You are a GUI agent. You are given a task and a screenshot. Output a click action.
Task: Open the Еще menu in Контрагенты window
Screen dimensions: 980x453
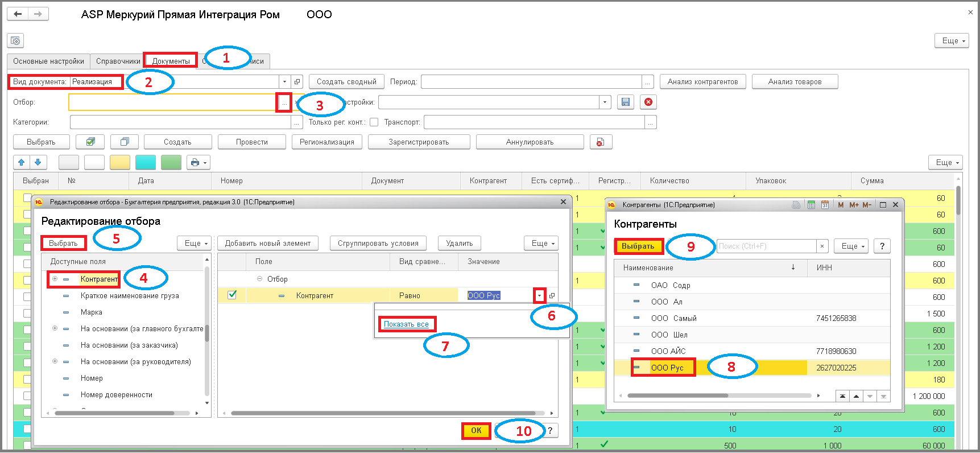point(851,246)
